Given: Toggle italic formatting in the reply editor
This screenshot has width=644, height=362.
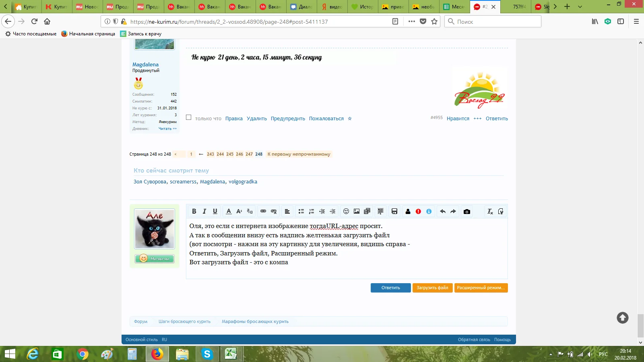Looking at the screenshot, I should click(204, 211).
